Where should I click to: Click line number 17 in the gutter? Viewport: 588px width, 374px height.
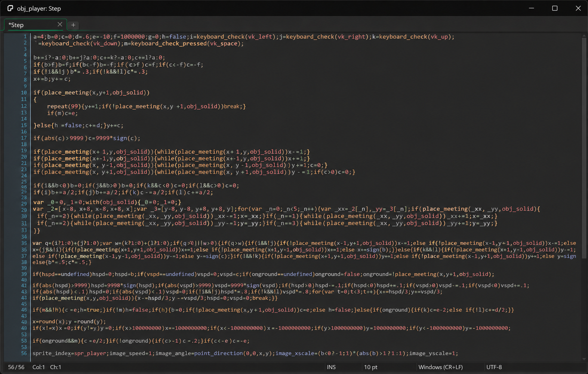point(24,138)
